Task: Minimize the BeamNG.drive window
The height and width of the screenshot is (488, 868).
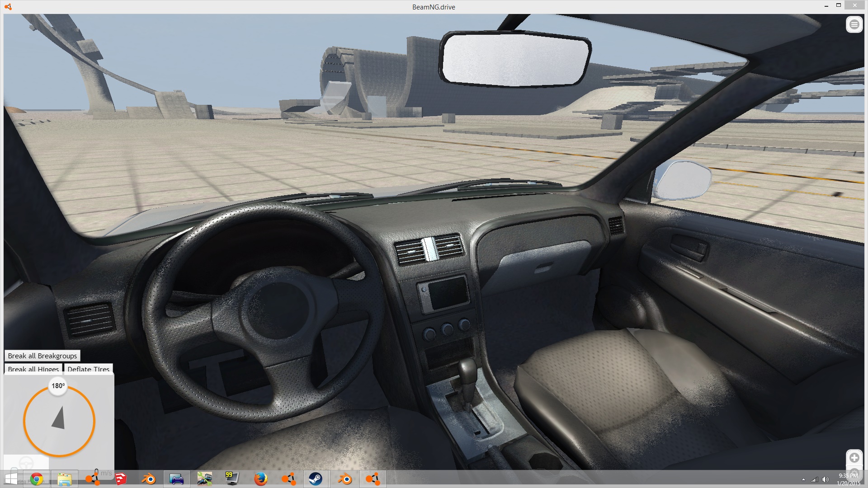Action: 826,6
